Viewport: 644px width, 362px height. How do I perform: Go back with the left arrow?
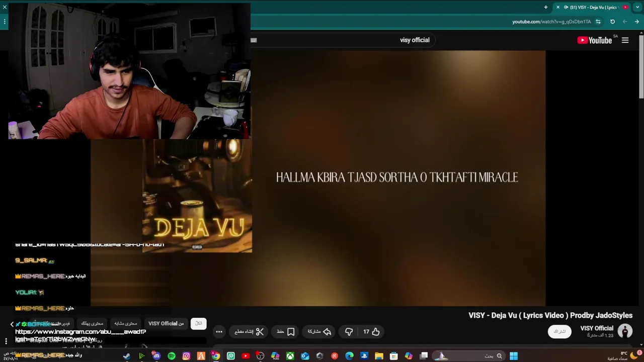click(x=625, y=22)
